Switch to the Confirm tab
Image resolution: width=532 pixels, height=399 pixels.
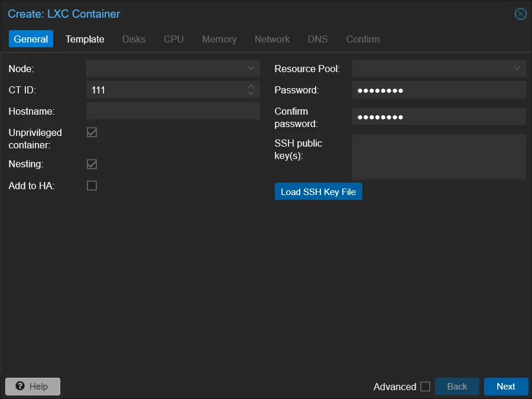coord(362,39)
